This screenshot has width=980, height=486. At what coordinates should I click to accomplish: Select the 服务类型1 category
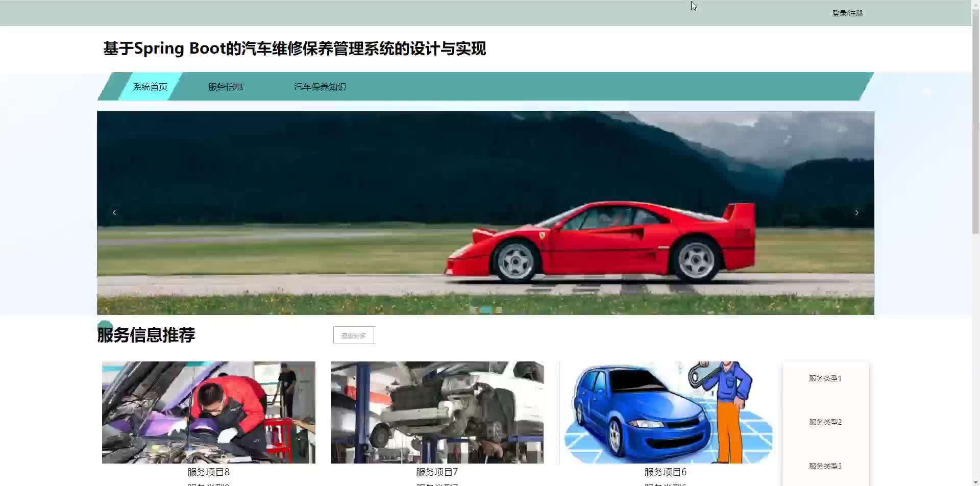825,378
